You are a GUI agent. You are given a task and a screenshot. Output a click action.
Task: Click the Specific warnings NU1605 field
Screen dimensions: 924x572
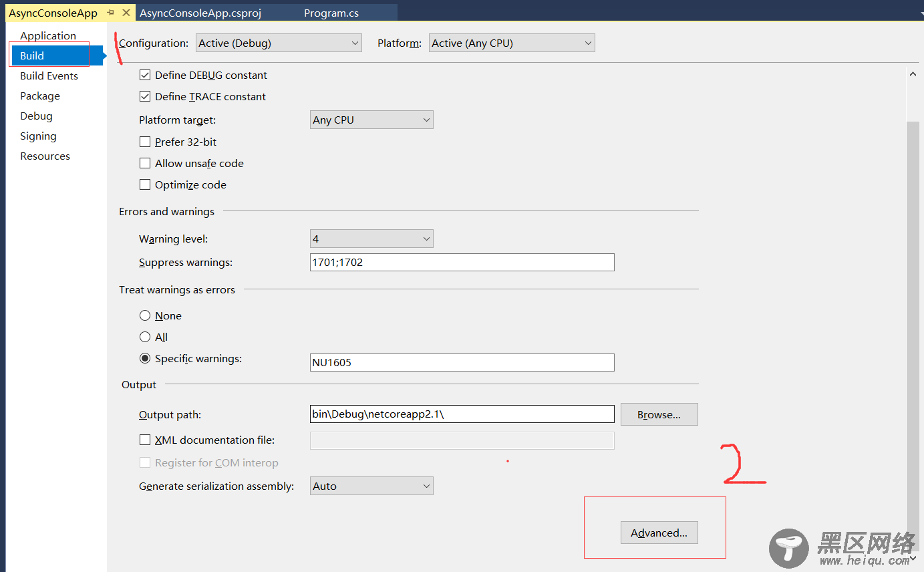(x=462, y=362)
